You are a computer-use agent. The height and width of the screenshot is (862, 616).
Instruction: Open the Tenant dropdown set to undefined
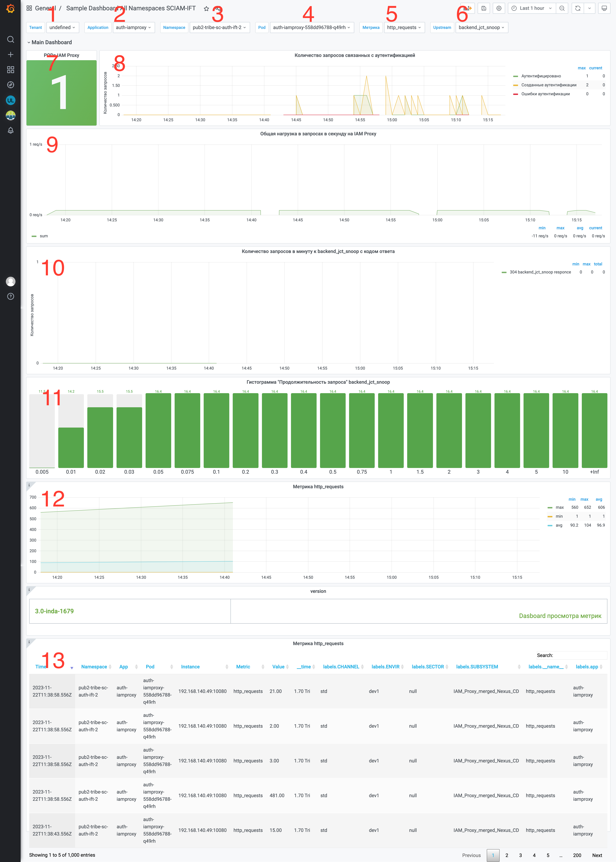tap(63, 27)
